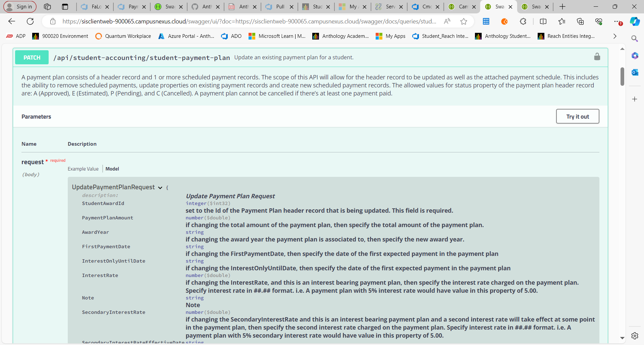The height and width of the screenshot is (345, 644).
Task: Show more bookmarks chevron
Action: 614,36
